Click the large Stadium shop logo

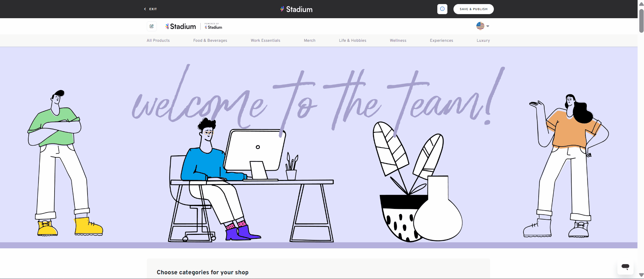point(180,26)
